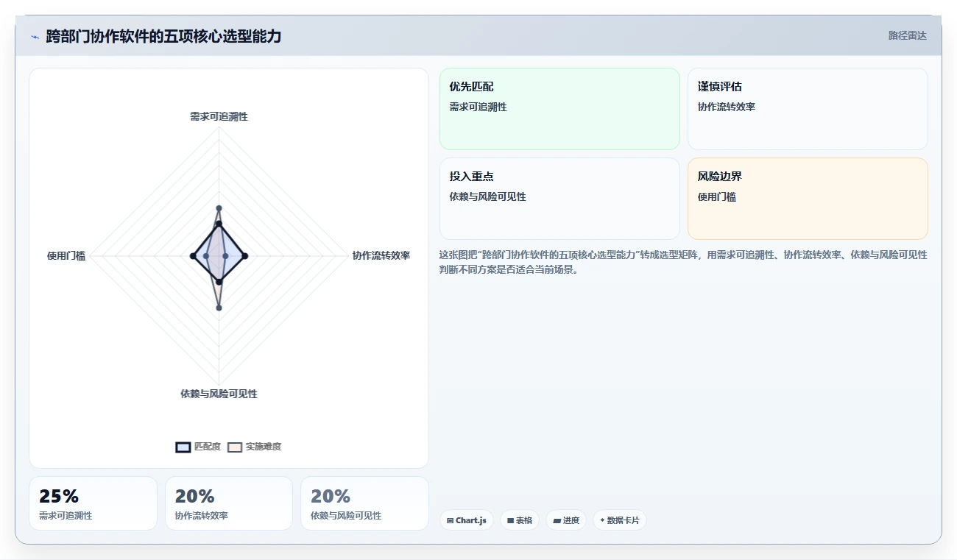Viewport: 957px width, 560px height.
Task: Click 使用门槛 text in 风险边界 card
Action: [x=717, y=196]
